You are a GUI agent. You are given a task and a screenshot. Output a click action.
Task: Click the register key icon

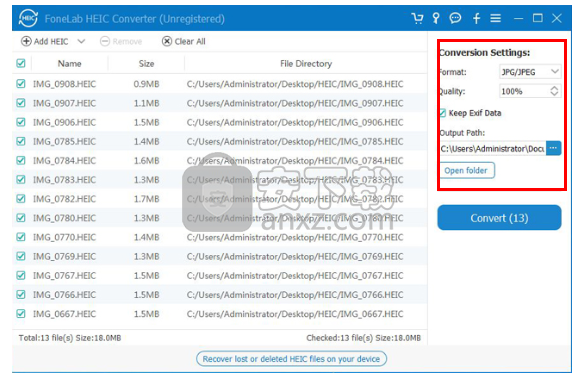[x=436, y=18]
